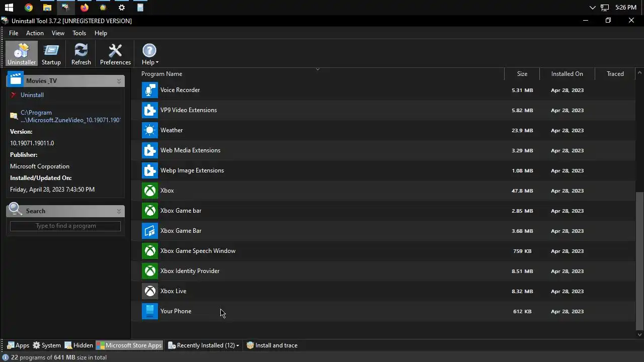
Task: Sort by Installed On column header
Action: pyautogui.click(x=567, y=74)
